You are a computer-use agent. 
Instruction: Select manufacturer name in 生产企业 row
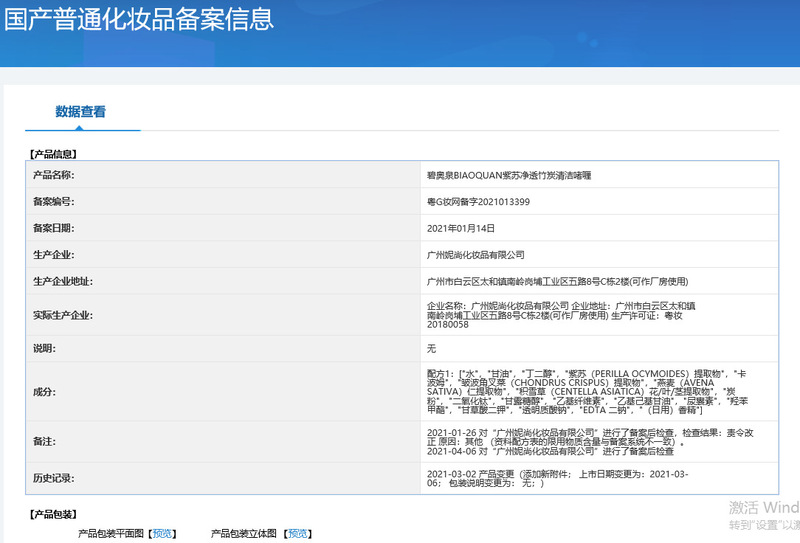(475, 256)
